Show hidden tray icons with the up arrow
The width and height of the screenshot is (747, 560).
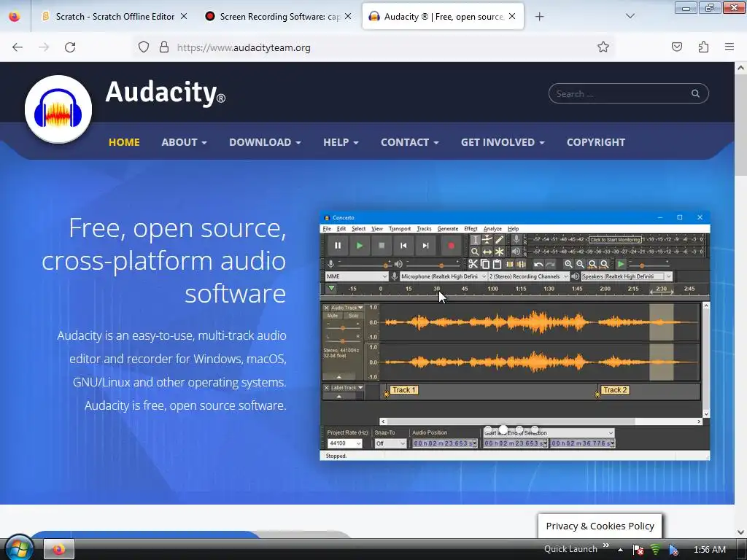click(620, 550)
